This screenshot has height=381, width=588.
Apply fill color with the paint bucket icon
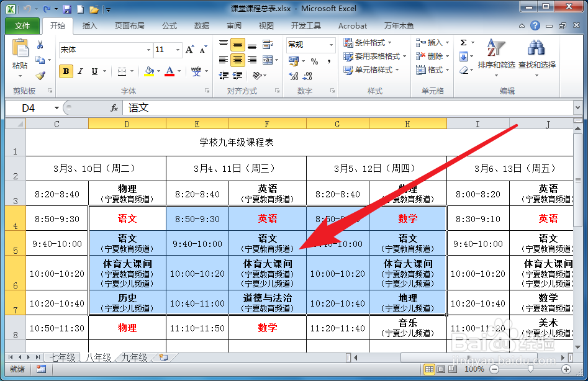tap(149, 72)
